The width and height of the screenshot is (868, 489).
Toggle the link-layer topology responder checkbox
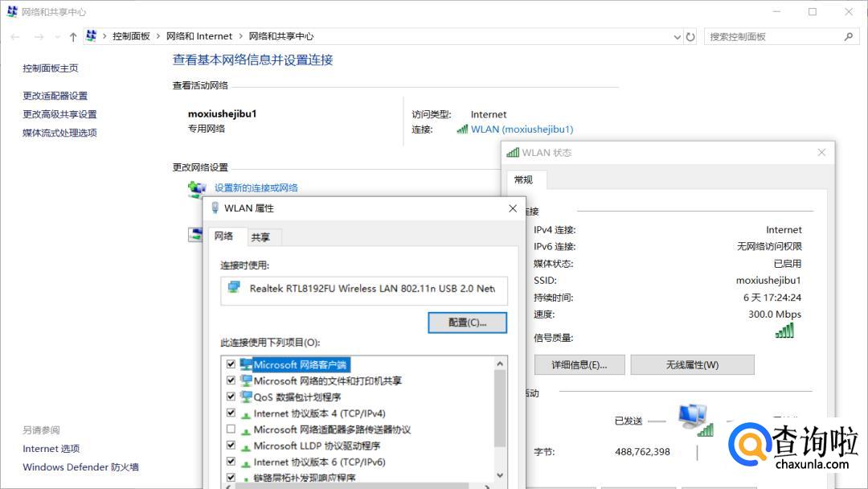pos(231,477)
